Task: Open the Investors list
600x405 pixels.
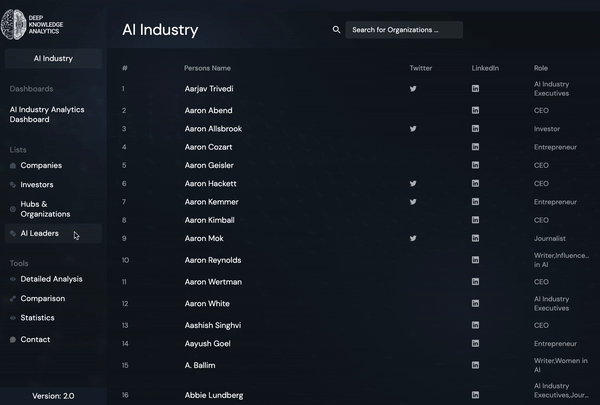Action: 37,185
